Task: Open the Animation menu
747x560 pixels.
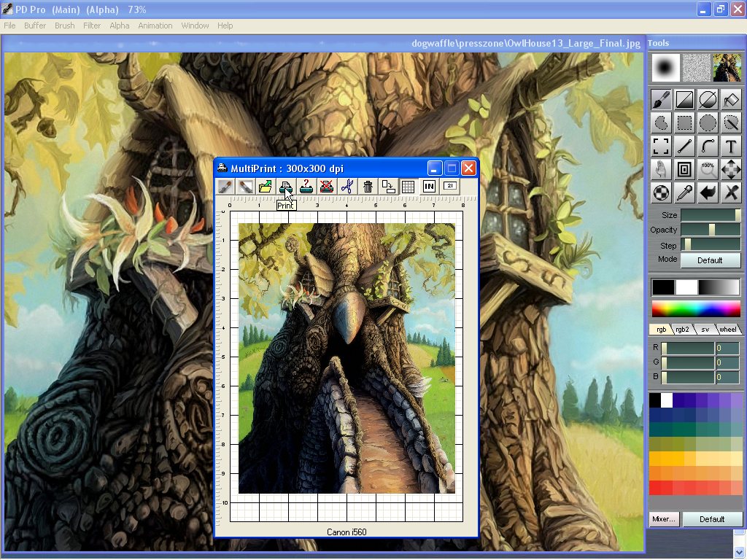Action: (x=155, y=26)
